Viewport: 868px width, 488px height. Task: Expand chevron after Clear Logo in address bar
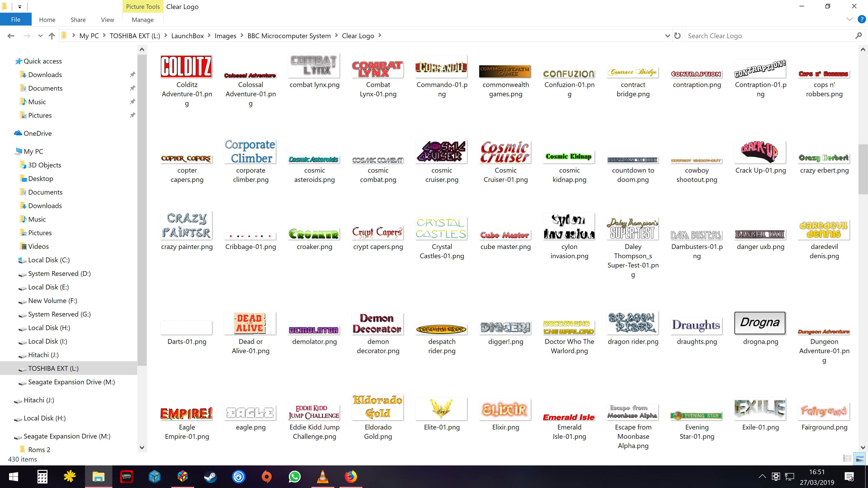point(380,35)
